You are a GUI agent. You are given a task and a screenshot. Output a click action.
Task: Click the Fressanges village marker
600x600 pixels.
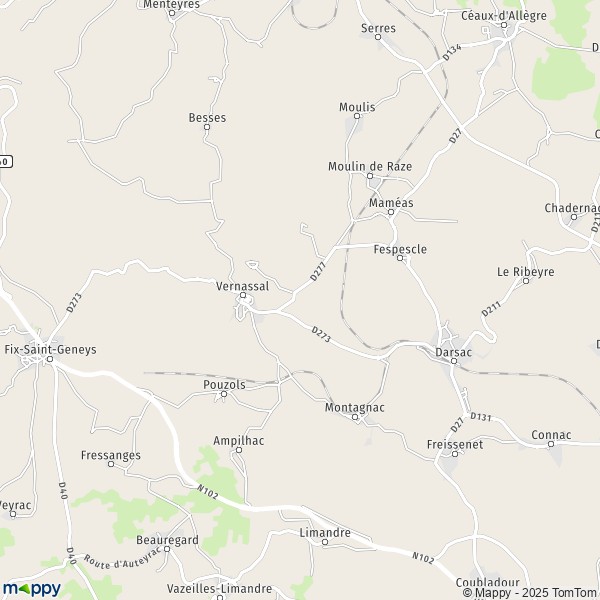[x=111, y=464]
